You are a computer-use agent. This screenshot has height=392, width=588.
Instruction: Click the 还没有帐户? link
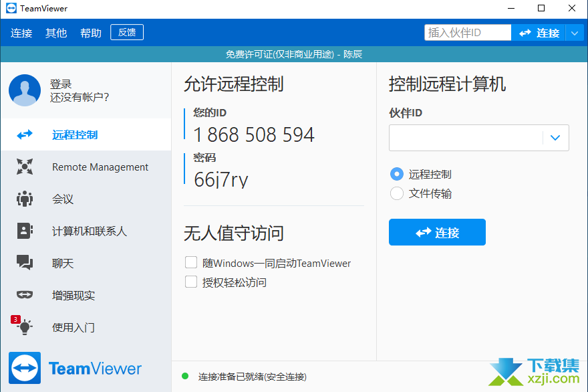[x=79, y=97]
